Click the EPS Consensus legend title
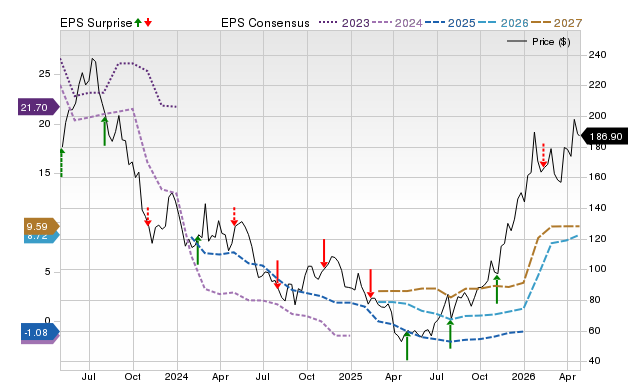The height and width of the screenshot is (382, 640). 265,23
